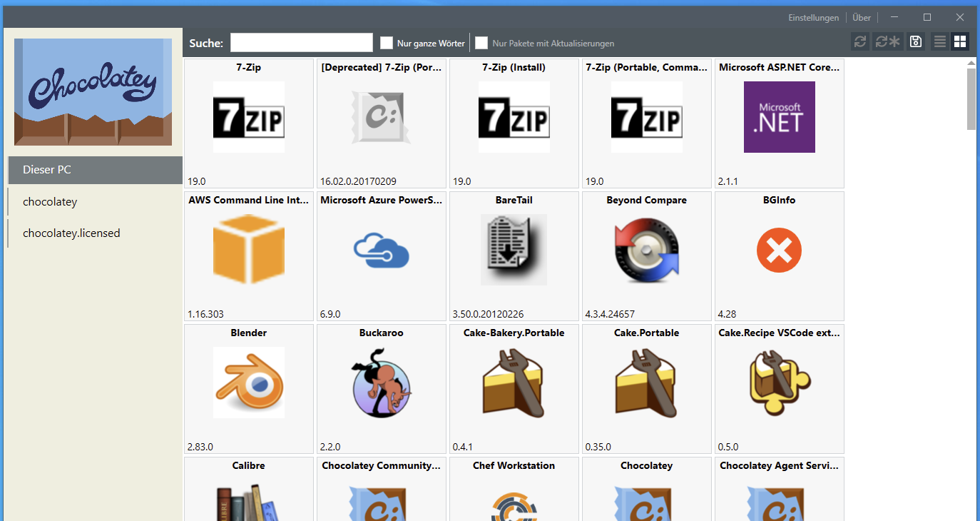The height and width of the screenshot is (521, 980).
Task: Select the AWS Command Line orange box icon
Action: [249, 250]
